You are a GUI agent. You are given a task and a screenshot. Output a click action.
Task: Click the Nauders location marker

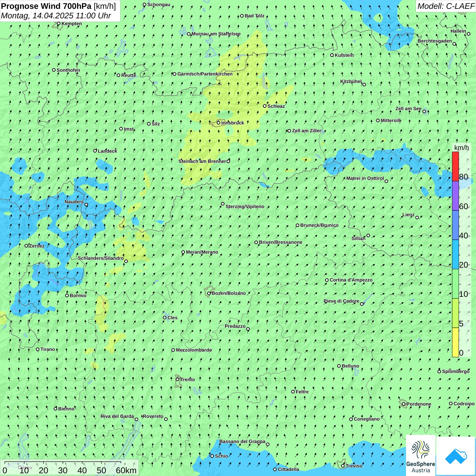click(86, 205)
